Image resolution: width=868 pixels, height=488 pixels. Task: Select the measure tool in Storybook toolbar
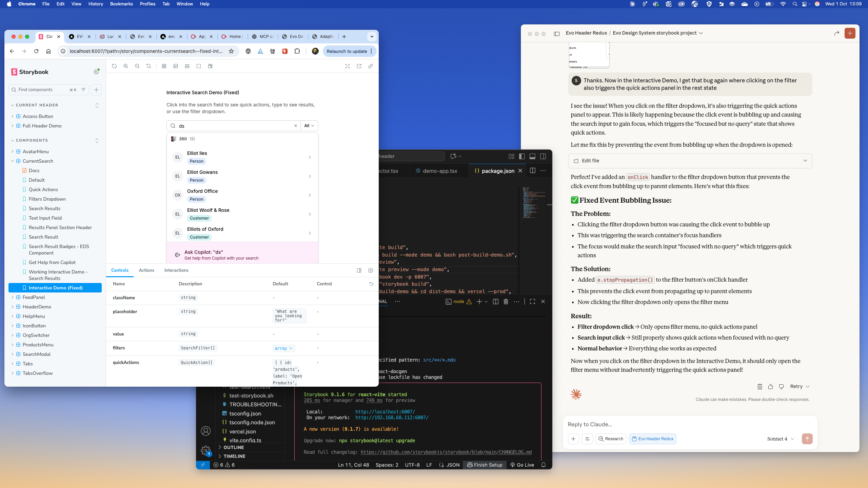(187, 66)
